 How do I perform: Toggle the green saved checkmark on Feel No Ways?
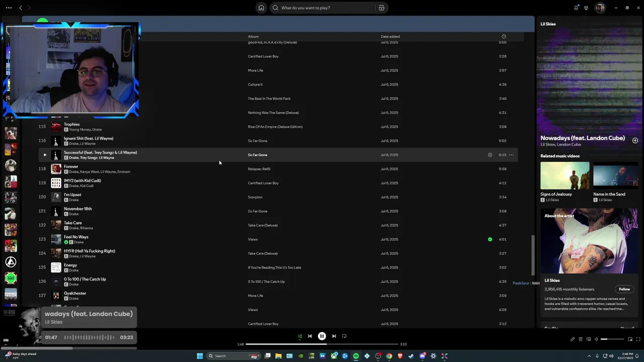[490, 239]
